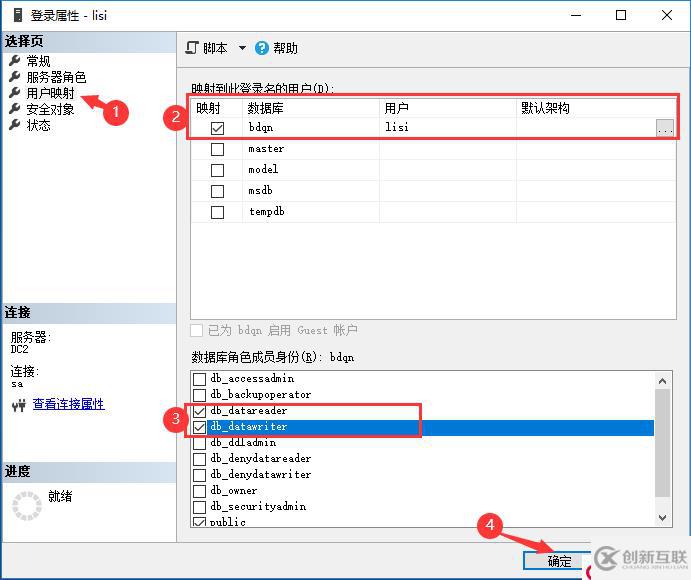Click the default schema cell for bdqn
Screen dimensions: 691x580
tap(586, 128)
